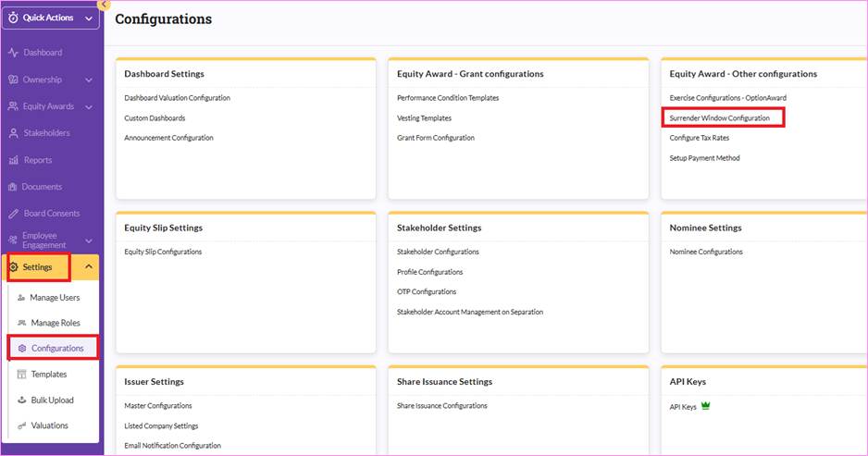
Task: Click the Documents icon in sidebar
Action: pyautogui.click(x=12, y=187)
